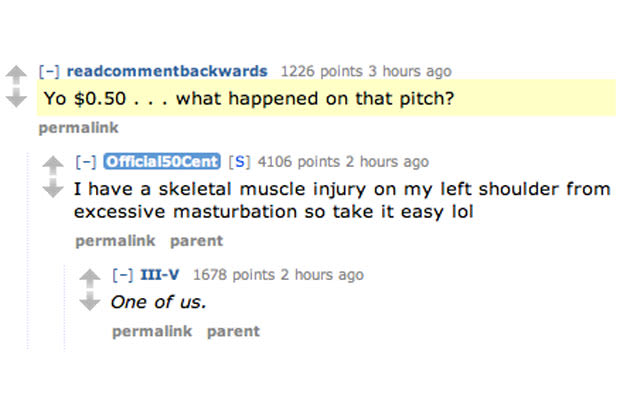Downvote the Official50Cent reply
The height and width of the screenshot is (400, 620).
[53, 188]
